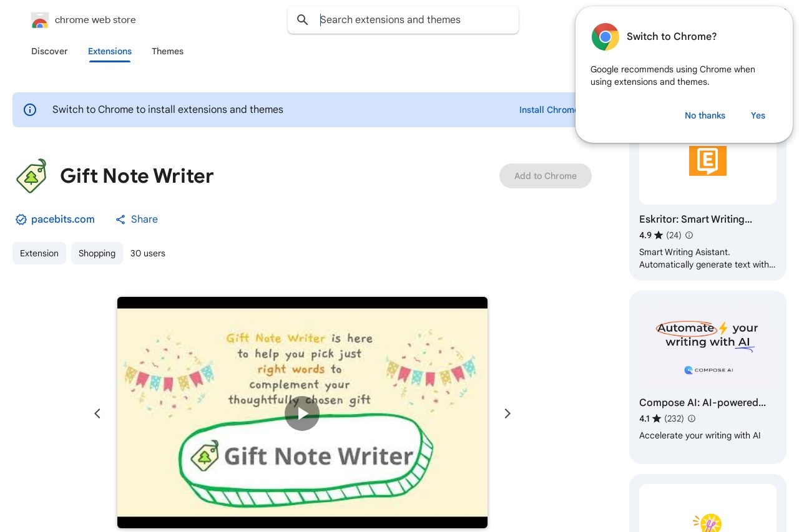Open the Compose AI banner thumbnail

[x=708, y=346]
